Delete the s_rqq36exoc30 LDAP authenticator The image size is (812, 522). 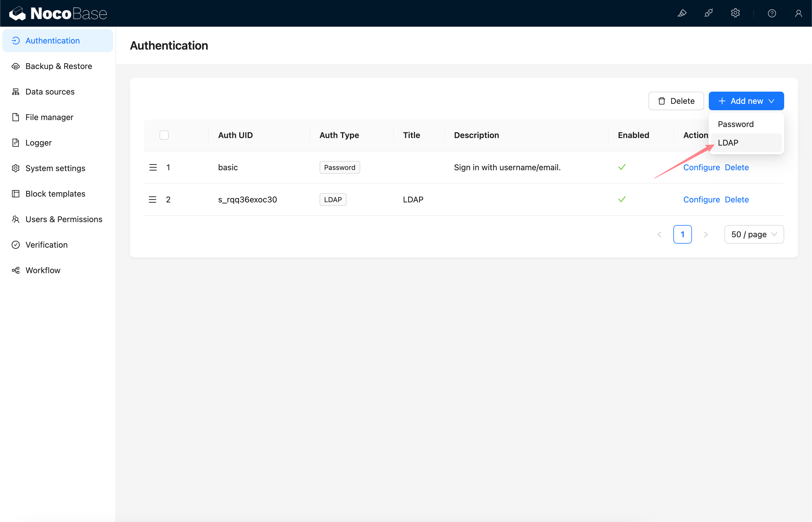(x=736, y=200)
